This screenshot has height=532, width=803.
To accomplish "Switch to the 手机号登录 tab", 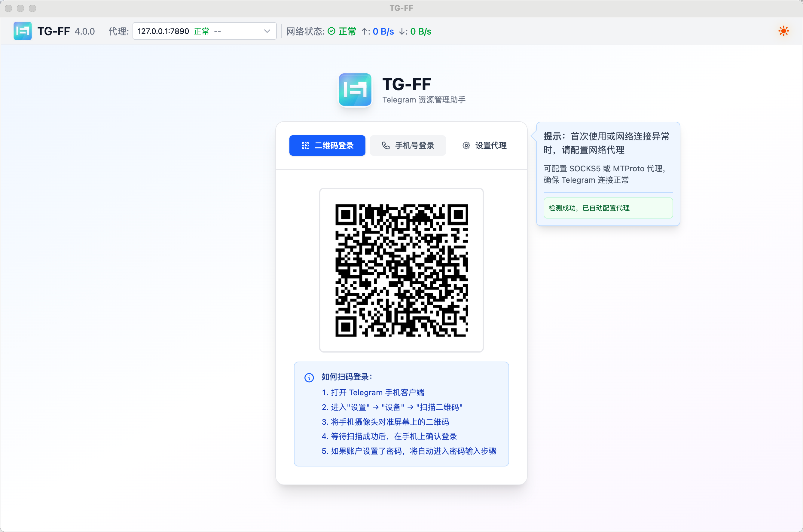I will click(408, 145).
